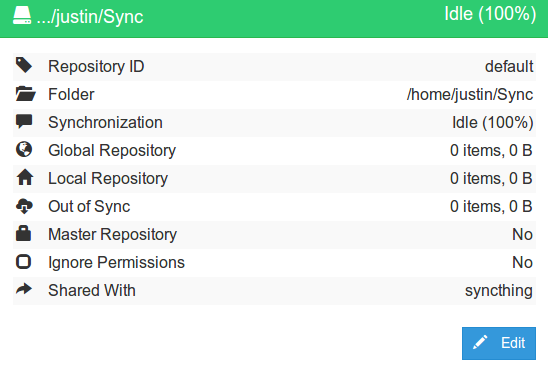548x369 pixels.
Task: Click the syncthing device name in Shared With
Action: click(499, 291)
